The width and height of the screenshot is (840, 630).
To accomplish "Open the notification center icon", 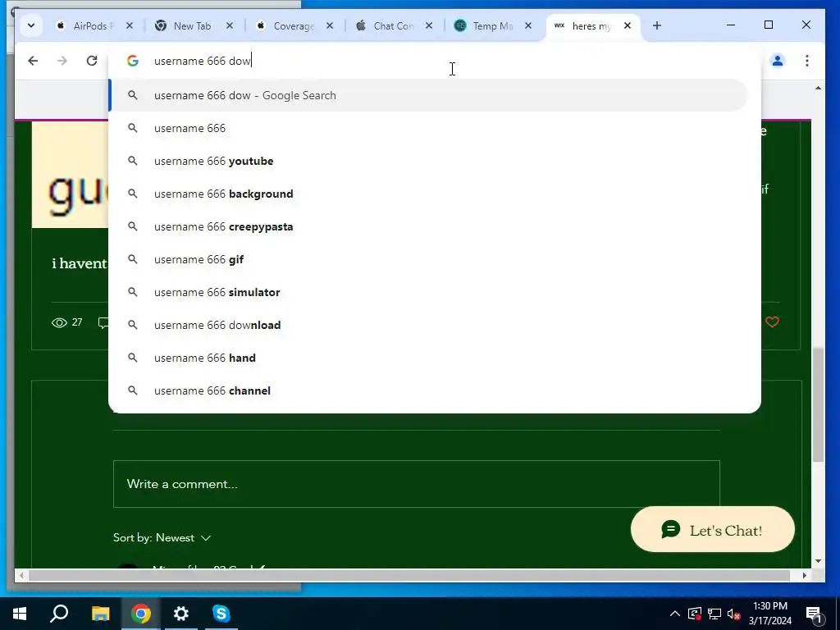I will [814, 614].
